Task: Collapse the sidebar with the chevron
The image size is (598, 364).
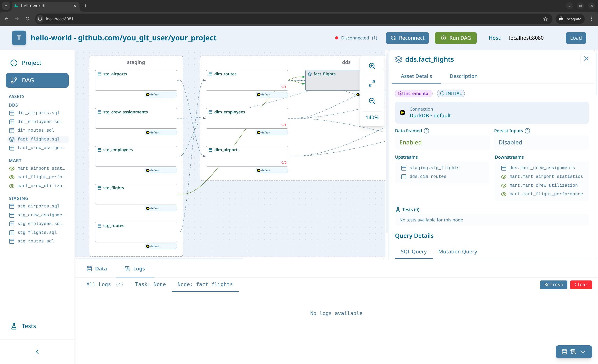Action: tap(37, 352)
